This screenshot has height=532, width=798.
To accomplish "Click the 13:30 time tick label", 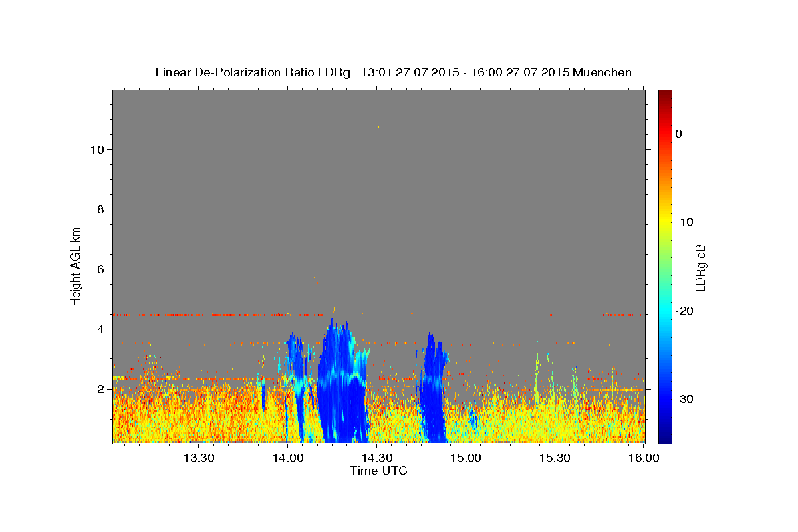I will coord(198,458).
